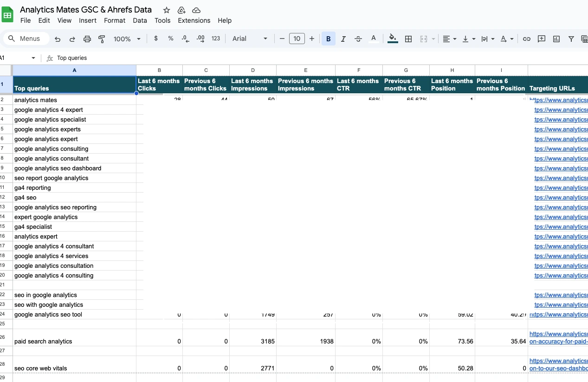The width and height of the screenshot is (588, 382).
Task: Check the cloud save status icon
Action: tap(196, 10)
